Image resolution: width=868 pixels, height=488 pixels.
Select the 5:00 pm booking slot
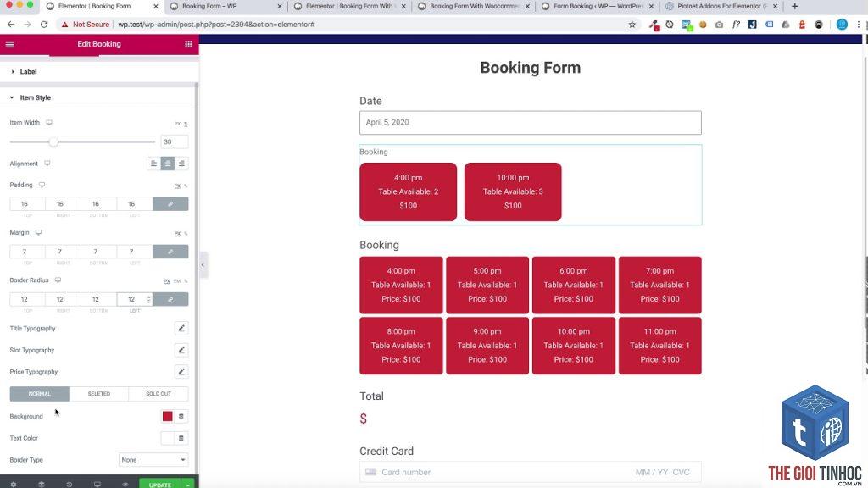(487, 285)
